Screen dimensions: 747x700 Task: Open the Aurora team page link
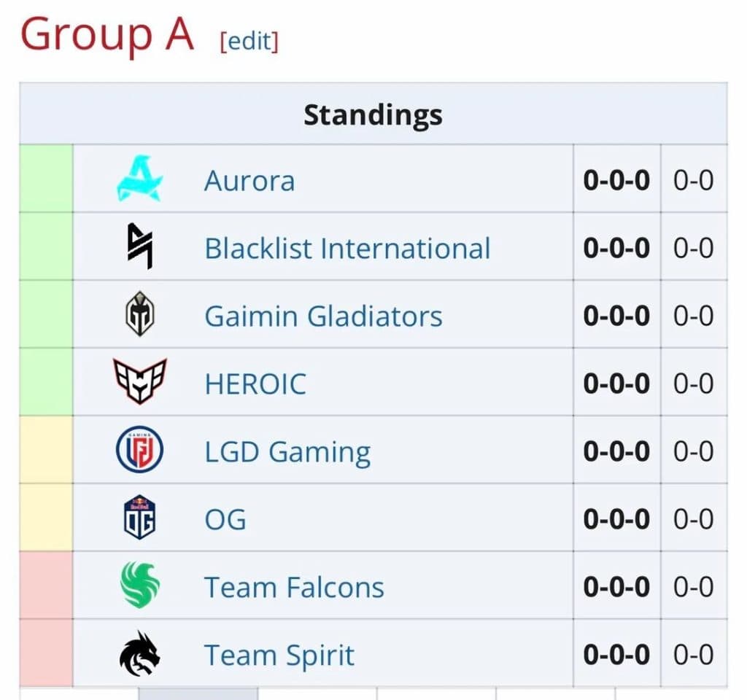click(x=249, y=180)
